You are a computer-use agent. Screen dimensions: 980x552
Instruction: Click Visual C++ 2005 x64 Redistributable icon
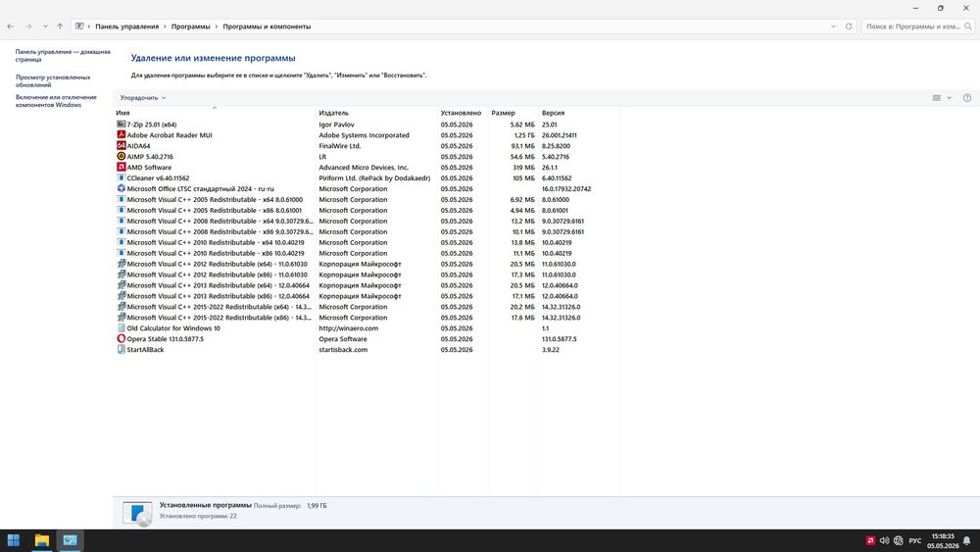point(122,199)
